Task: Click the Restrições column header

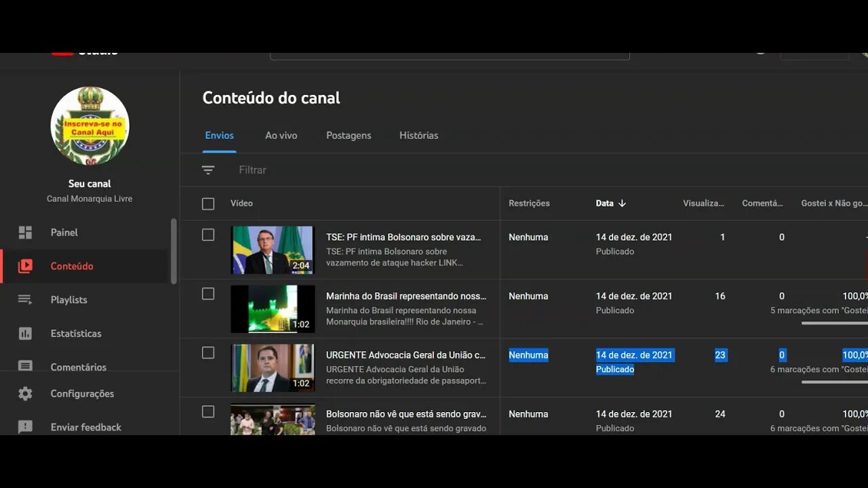Action: [x=529, y=203]
